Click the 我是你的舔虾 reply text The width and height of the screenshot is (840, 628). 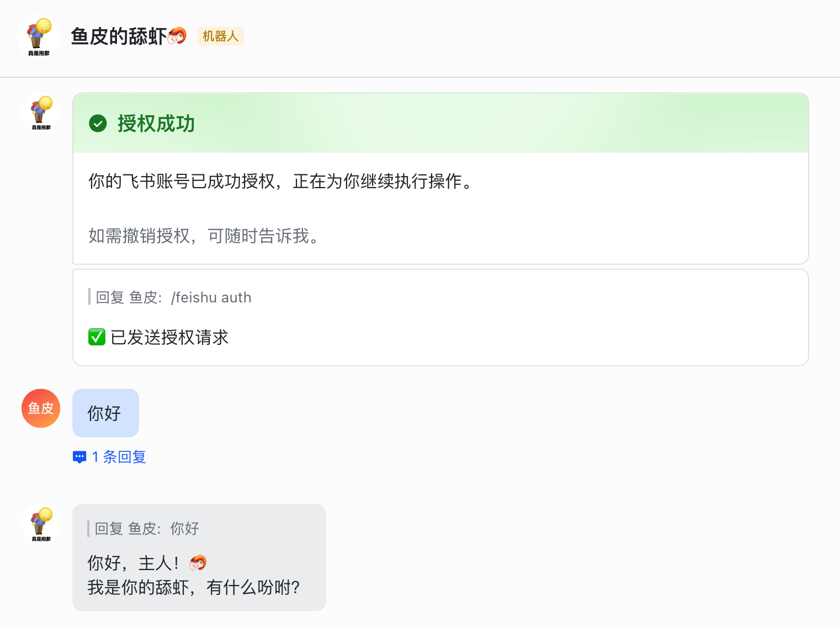(x=193, y=587)
